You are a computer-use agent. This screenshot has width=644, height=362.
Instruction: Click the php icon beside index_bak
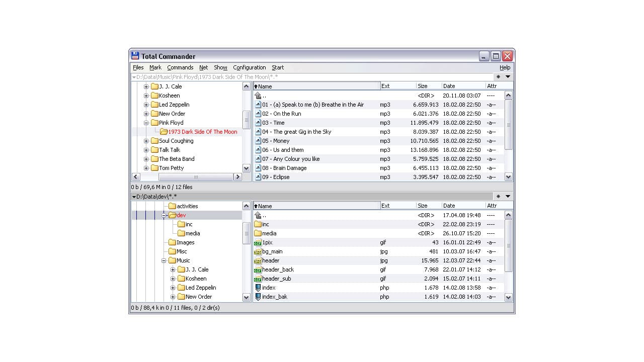coord(258,297)
